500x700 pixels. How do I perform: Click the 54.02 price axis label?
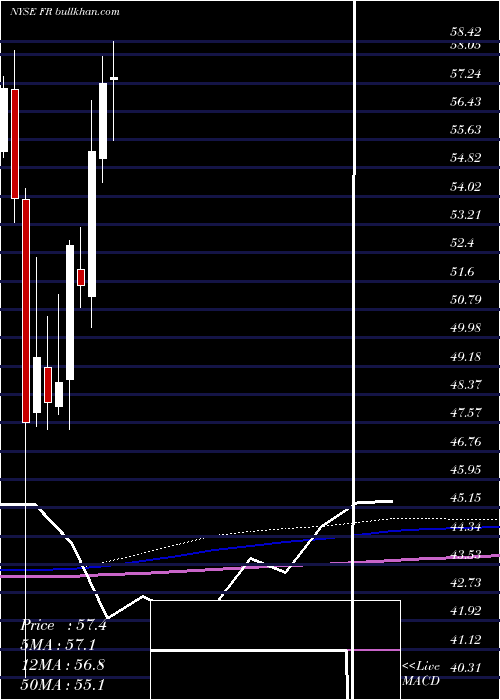coord(465,186)
